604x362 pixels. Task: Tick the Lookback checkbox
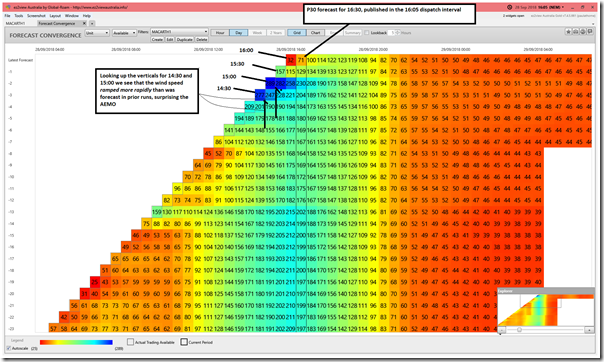click(367, 33)
